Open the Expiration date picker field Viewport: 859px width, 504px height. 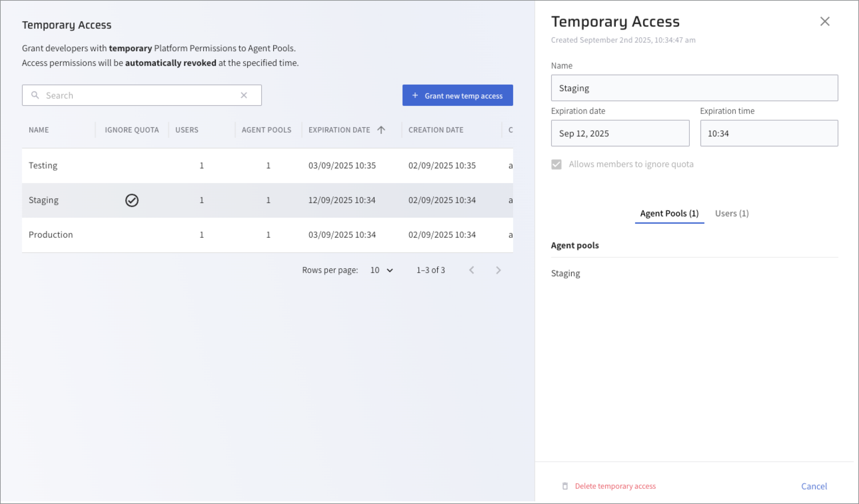click(620, 133)
